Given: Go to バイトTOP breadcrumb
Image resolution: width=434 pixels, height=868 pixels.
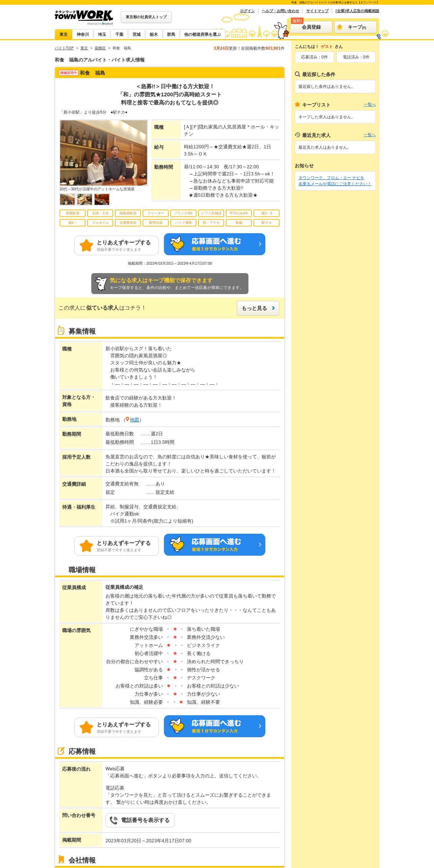Looking at the screenshot, I should pyautogui.click(x=64, y=48).
